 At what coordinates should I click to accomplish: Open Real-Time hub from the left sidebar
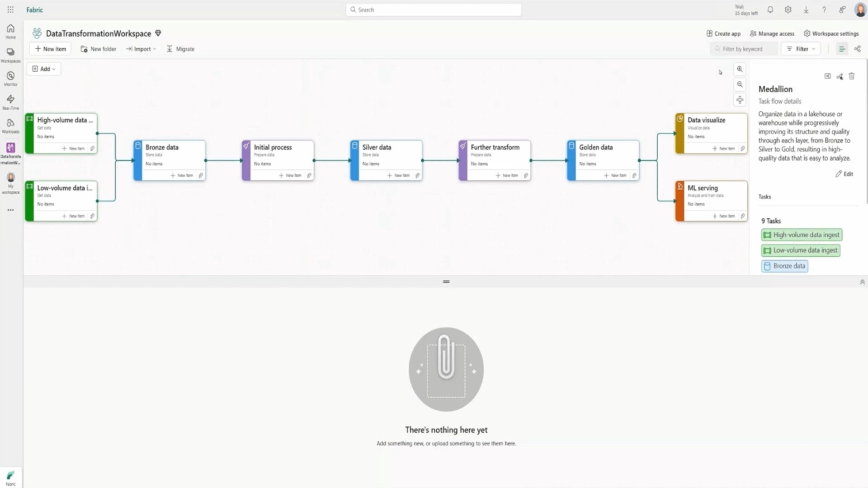10,102
